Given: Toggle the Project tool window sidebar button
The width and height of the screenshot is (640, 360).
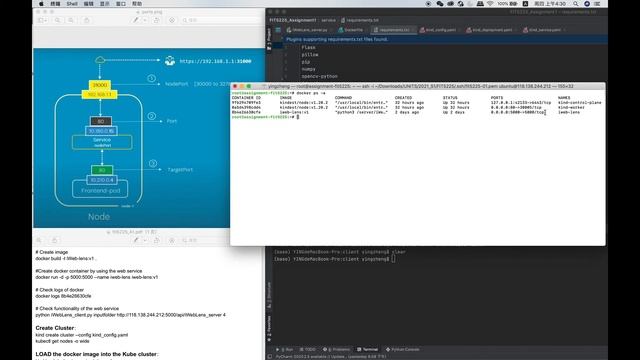Looking at the screenshot, I should (x=269, y=39).
